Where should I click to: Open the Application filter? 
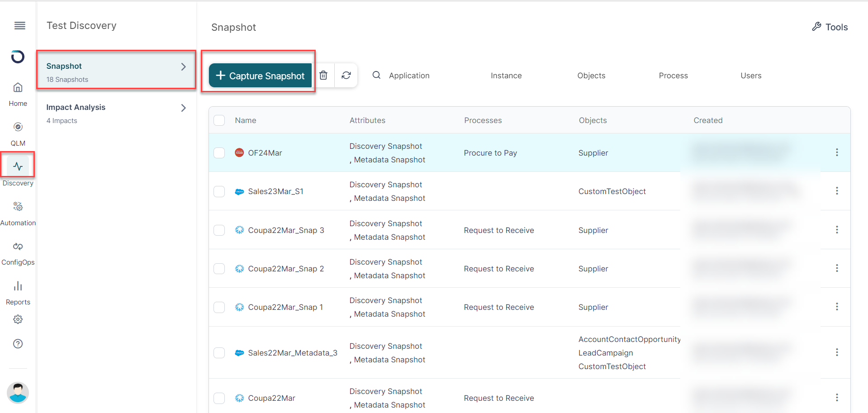[x=409, y=76]
